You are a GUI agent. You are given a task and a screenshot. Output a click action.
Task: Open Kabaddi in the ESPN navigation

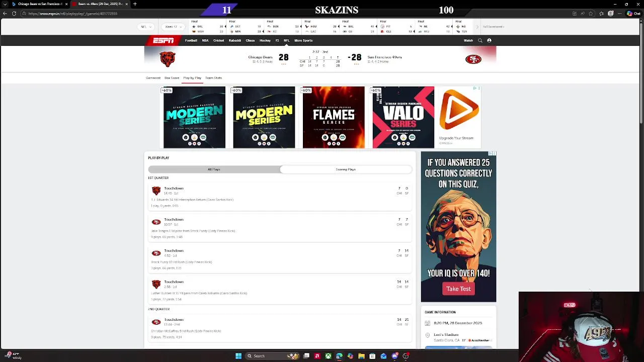pos(235,40)
